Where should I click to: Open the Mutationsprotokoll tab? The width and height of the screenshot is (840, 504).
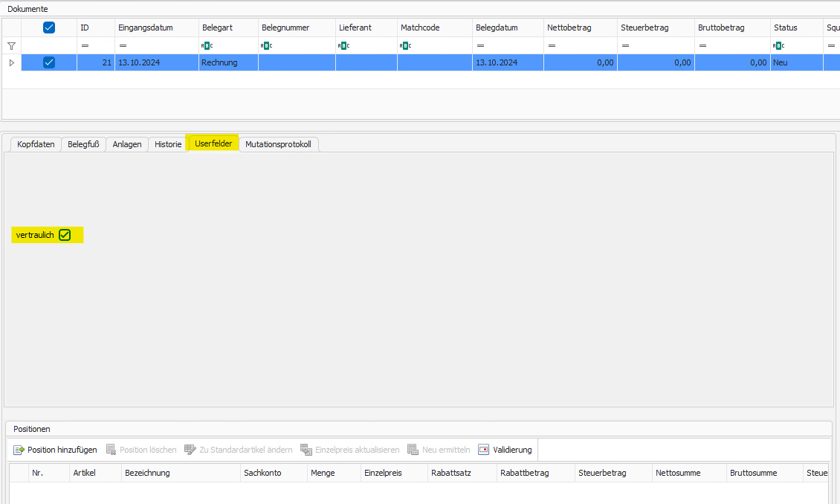tap(278, 144)
